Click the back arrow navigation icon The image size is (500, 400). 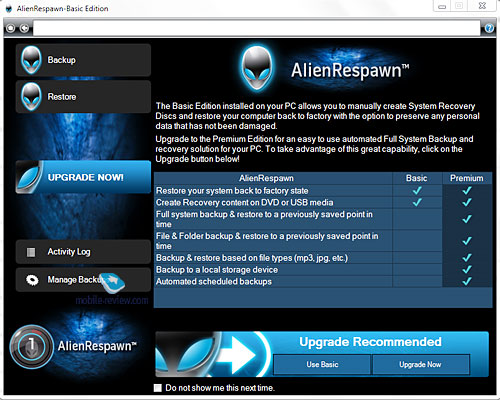coord(24,28)
